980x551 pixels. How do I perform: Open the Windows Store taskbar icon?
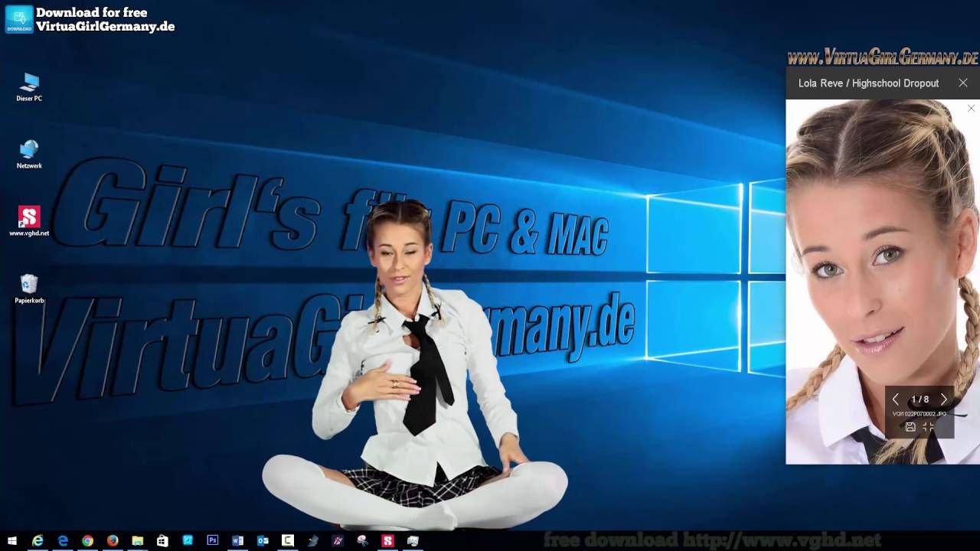point(162,541)
